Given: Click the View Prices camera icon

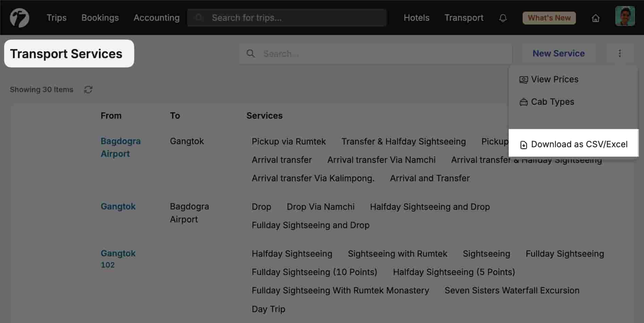Looking at the screenshot, I should tap(523, 79).
